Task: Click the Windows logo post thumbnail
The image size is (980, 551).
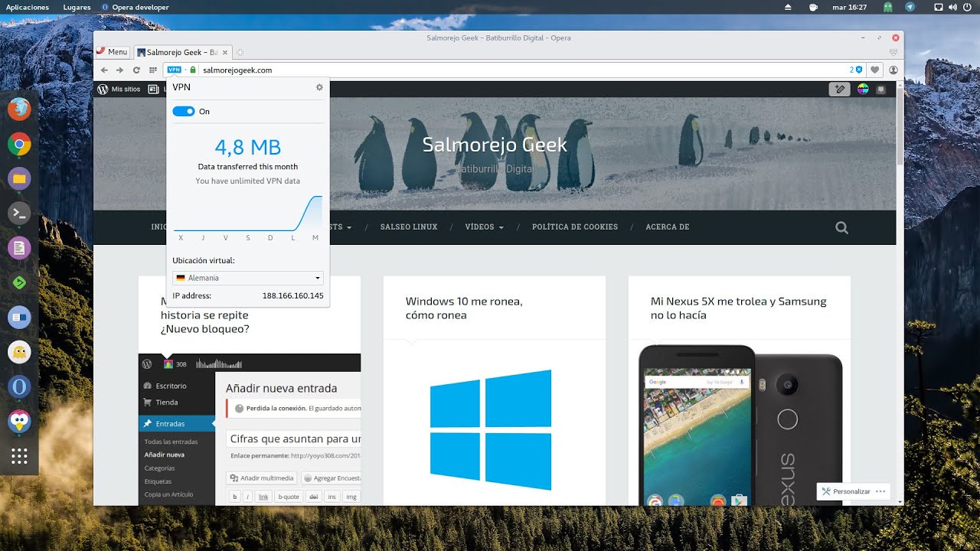Action: tap(491, 429)
